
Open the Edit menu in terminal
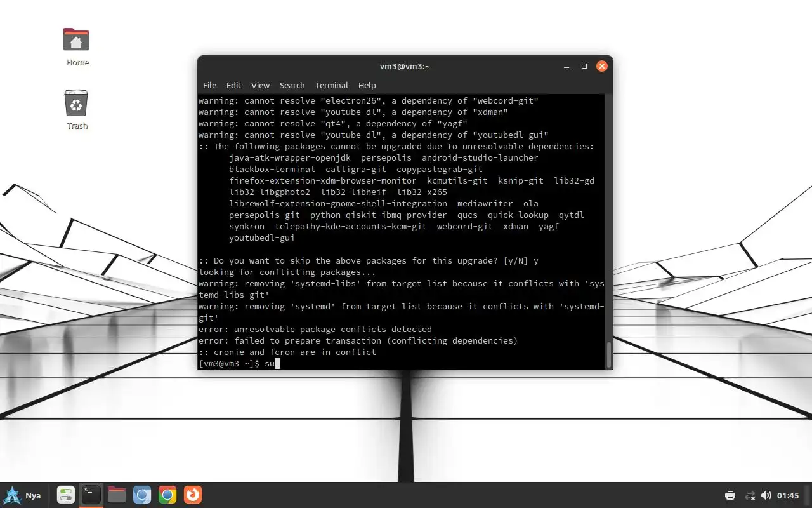[233, 85]
